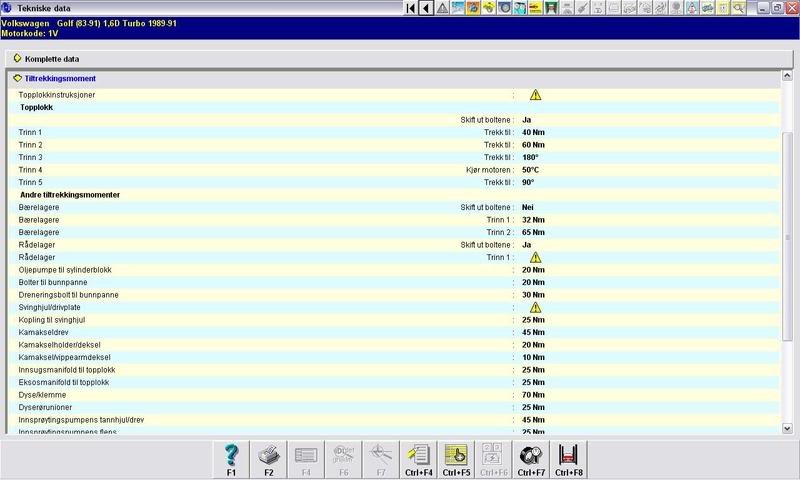800x480 pixels.
Task: Click the Ctrl+F7 button
Action: point(532,457)
